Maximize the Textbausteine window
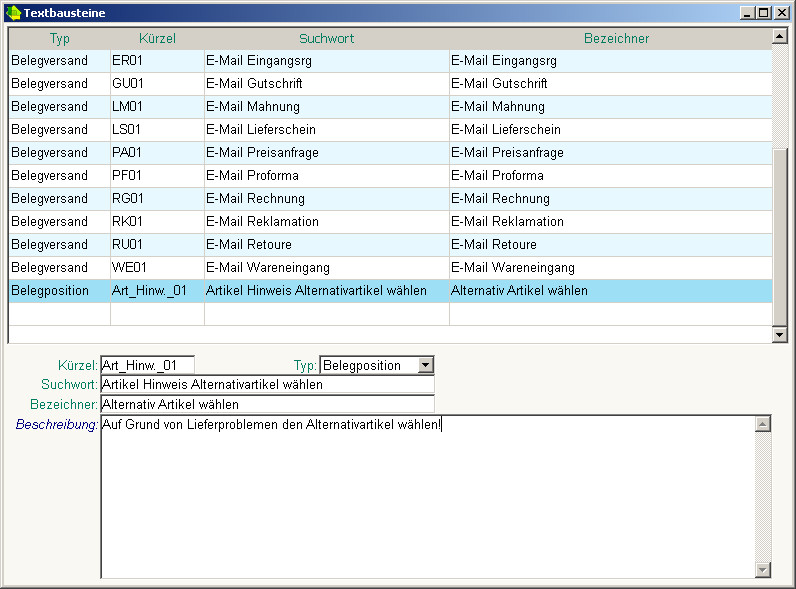 764,13
